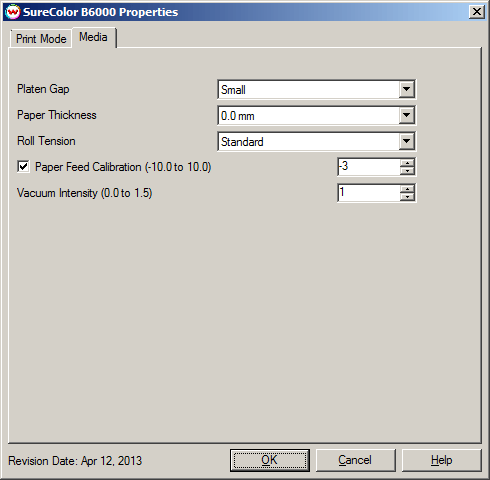Close the SureColor B6000 Properties dialog
Image resolution: width=490 pixels, height=480 pixels.
point(477,12)
